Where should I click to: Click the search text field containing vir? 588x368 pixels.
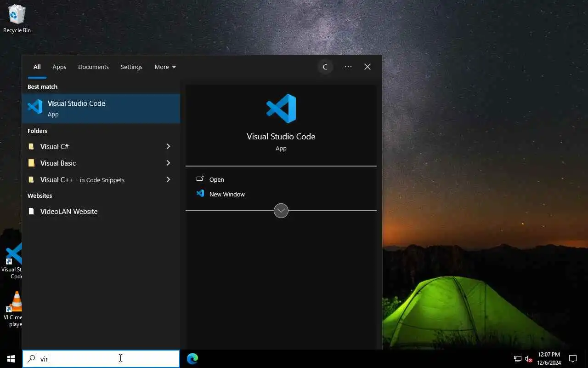(x=101, y=359)
